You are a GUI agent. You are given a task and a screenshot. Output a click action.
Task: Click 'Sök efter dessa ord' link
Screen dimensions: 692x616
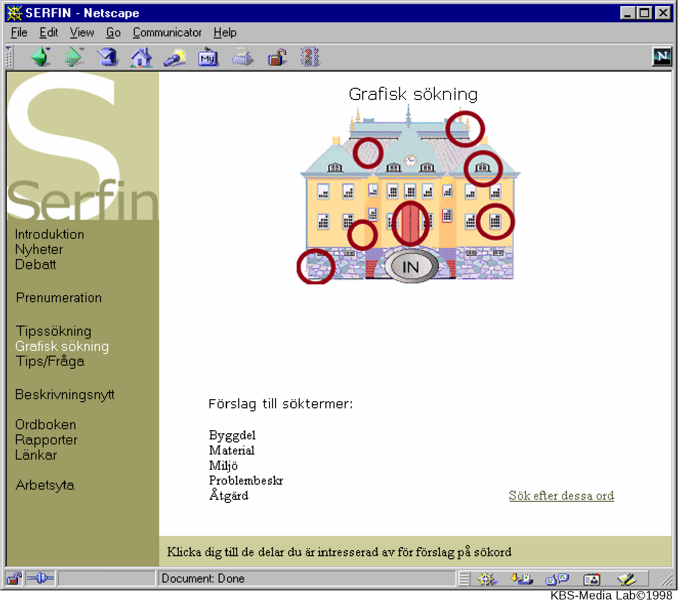tap(562, 496)
